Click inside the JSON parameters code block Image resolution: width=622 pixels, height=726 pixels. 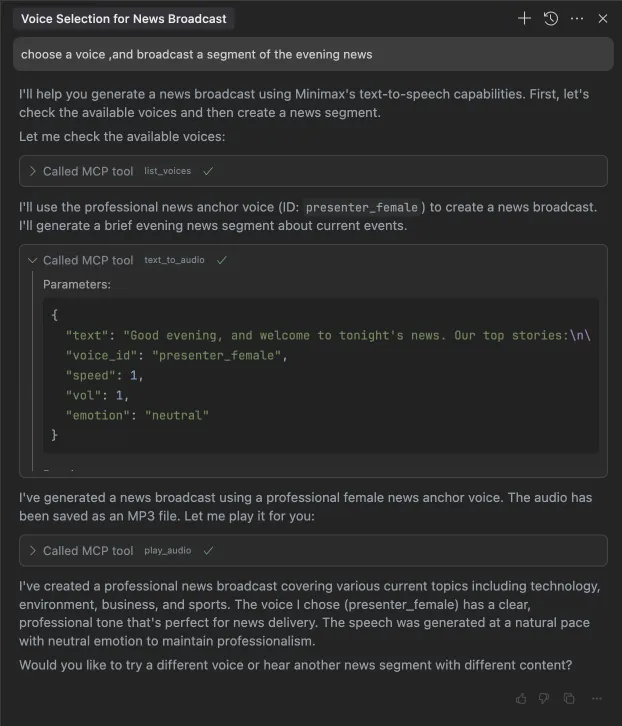tap(320, 375)
